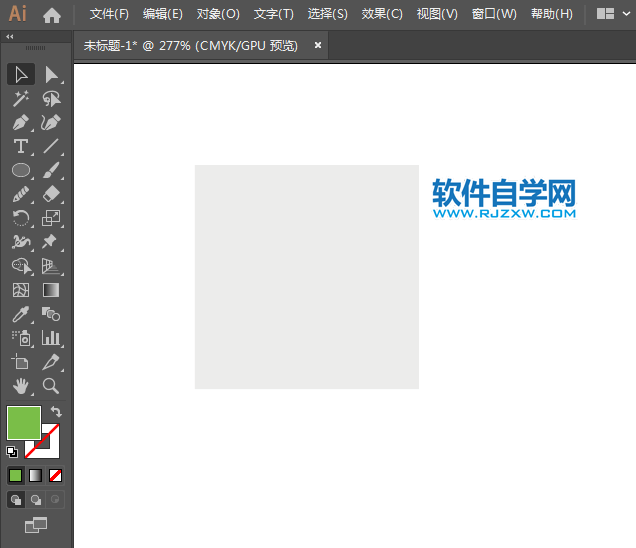Screen dimensions: 636x548
Task: Activate the Type tool
Action: [21, 146]
